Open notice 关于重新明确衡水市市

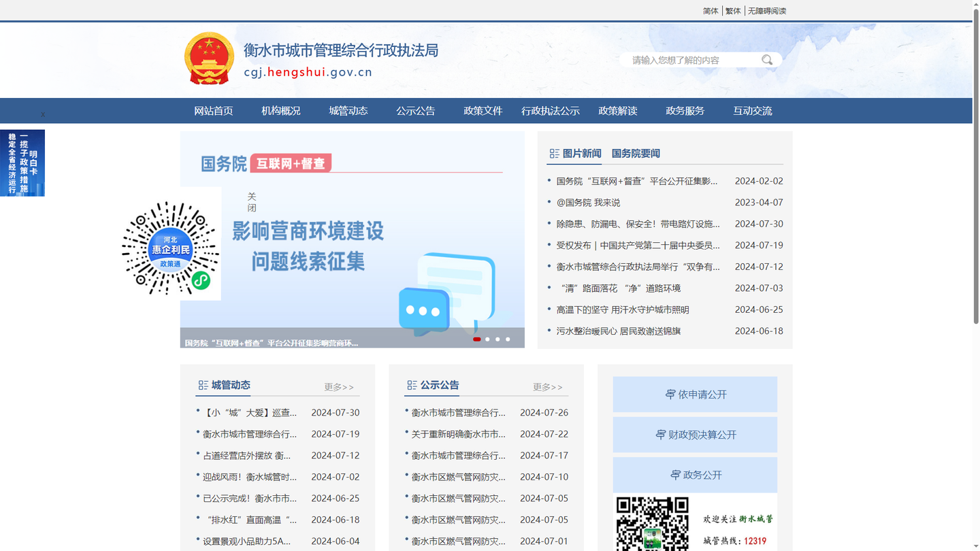pos(459,434)
